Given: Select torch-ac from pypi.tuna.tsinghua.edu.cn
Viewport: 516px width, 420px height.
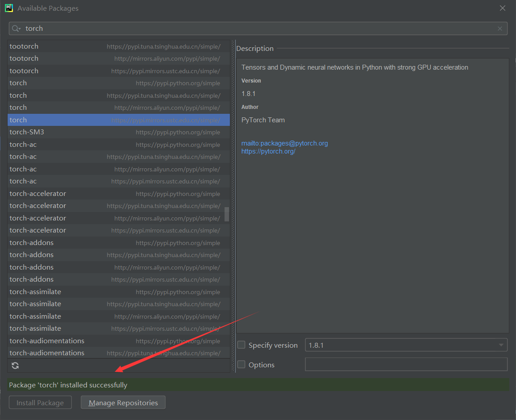Looking at the screenshot, I should 118,157.
